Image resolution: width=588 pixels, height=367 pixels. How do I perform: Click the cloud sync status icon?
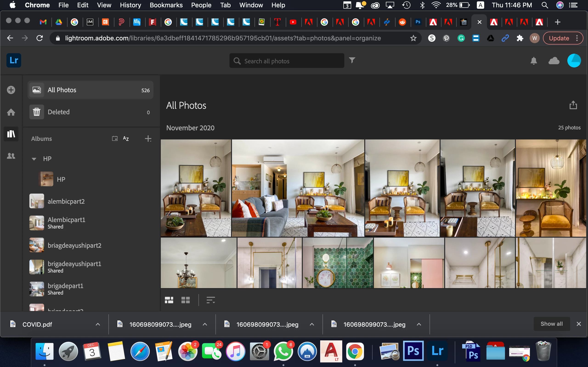tap(554, 61)
